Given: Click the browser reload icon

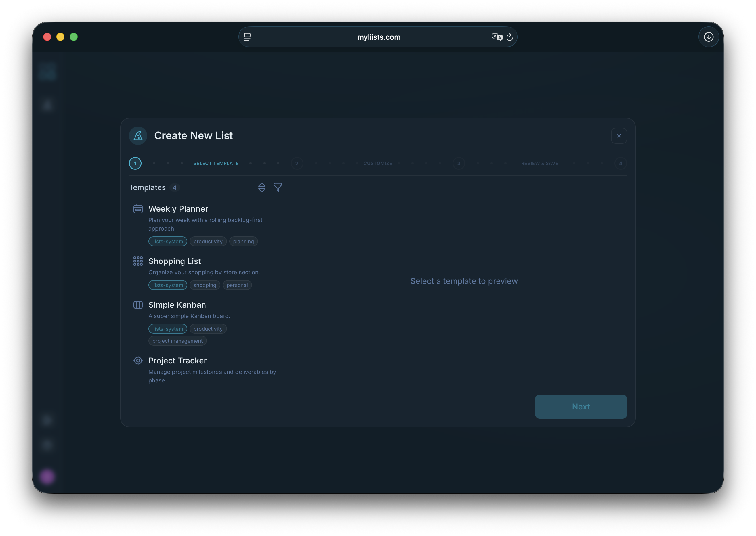Looking at the screenshot, I should pos(510,37).
